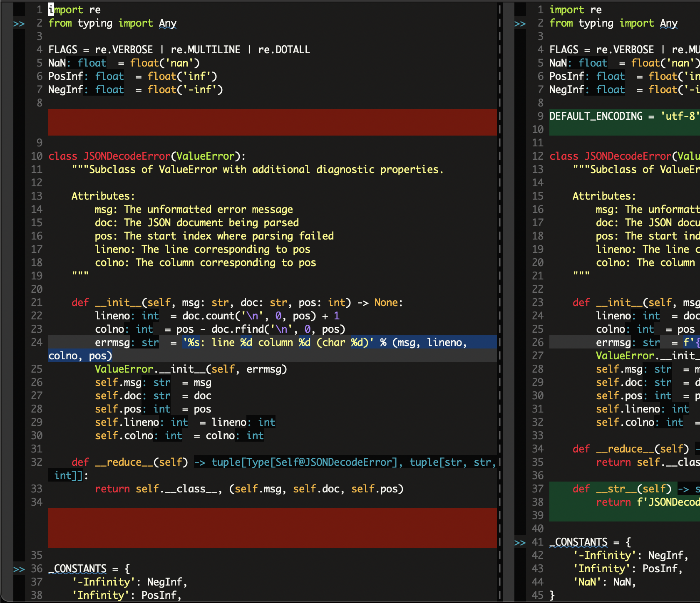Click added line 'DEFAULT_ENCODING = 'utf-8'' in right pane
This screenshot has width=700, height=603.
[x=624, y=116]
